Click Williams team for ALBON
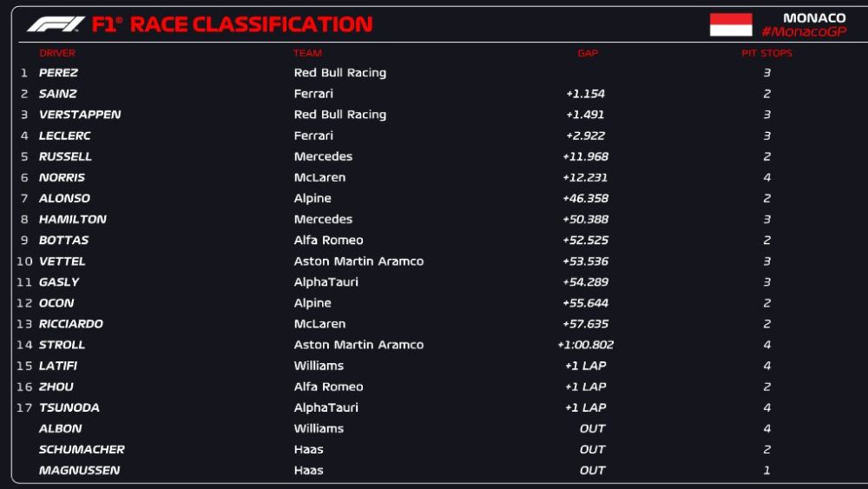This screenshot has height=489, width=868. click(x=319, y=429)
